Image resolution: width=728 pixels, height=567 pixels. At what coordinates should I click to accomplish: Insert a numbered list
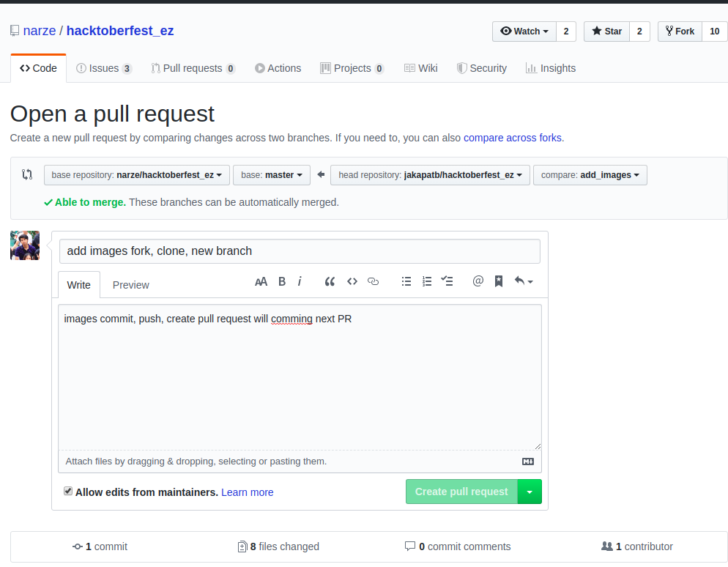(427, 281)
